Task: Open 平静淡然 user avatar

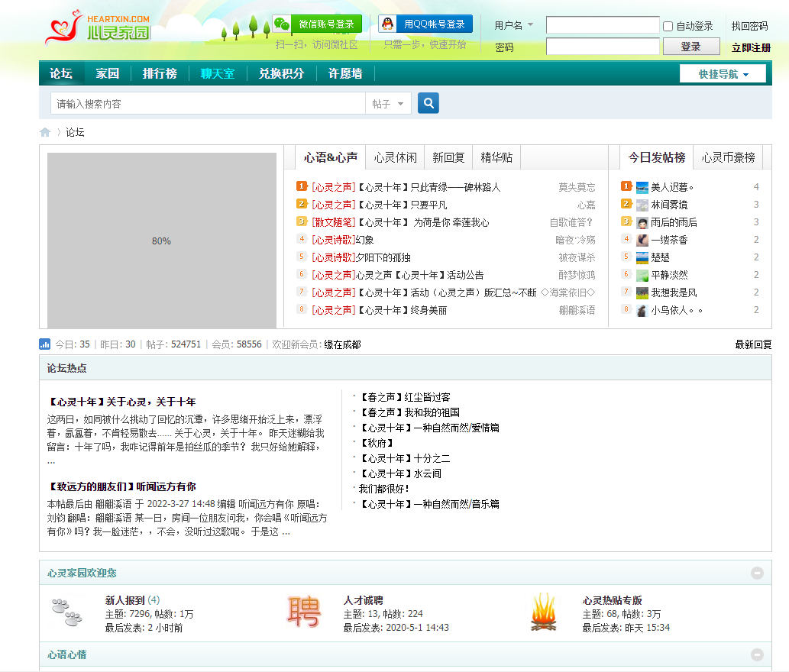Action: click(x=642, y=276)
